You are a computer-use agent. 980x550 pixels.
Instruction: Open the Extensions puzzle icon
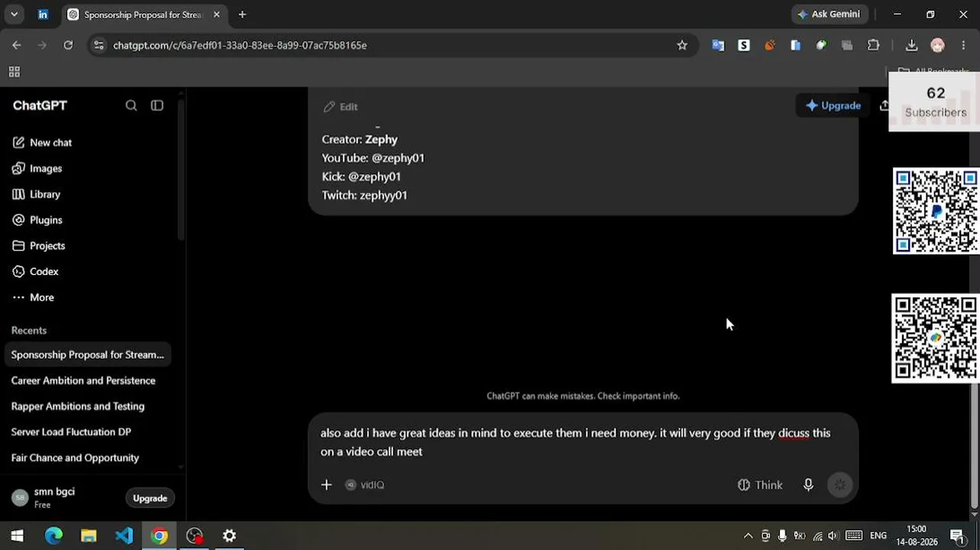(x=874, y=46)
